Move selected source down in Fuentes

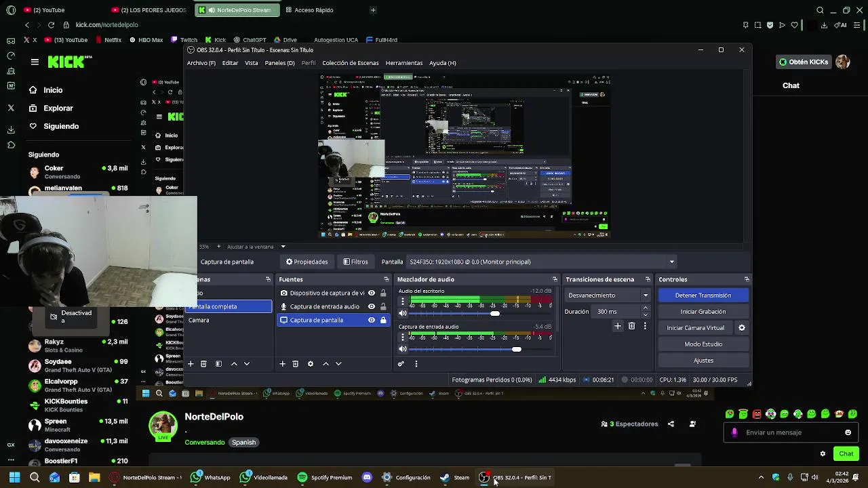coord(338,364)
